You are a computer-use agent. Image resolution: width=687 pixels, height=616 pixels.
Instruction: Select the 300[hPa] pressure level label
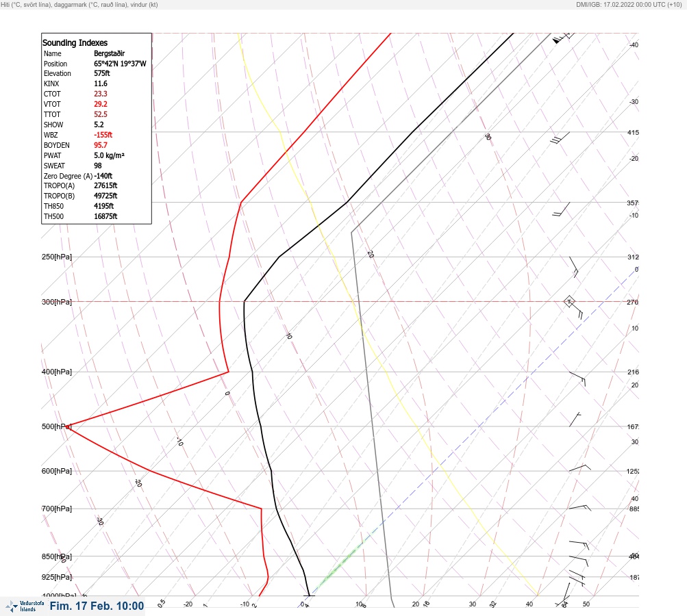pyautogui.click(x=57, y=302)
